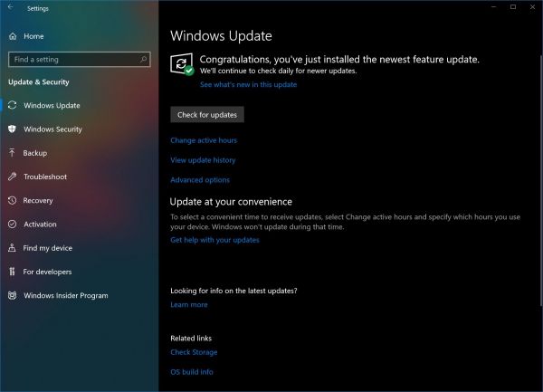Click the search magnifier in Find a setting
Image resolution: width=543 pixels, height=392 pixels.
[141, 60]
